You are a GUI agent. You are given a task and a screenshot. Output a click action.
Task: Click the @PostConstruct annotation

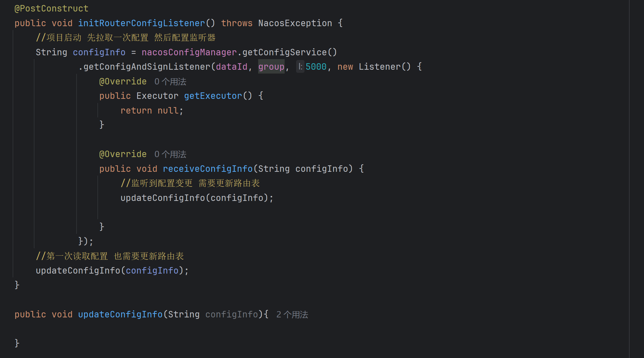pyautogui.click(x=52, y=9)
